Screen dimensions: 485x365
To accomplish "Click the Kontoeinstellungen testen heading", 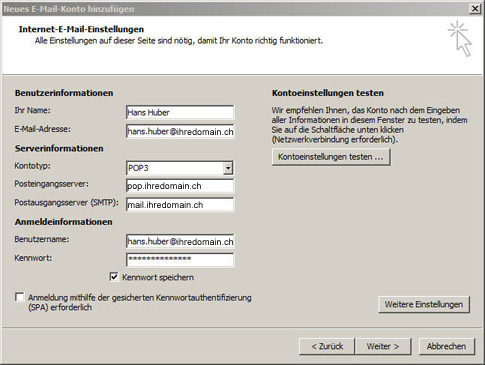I will tap(328, 93).
